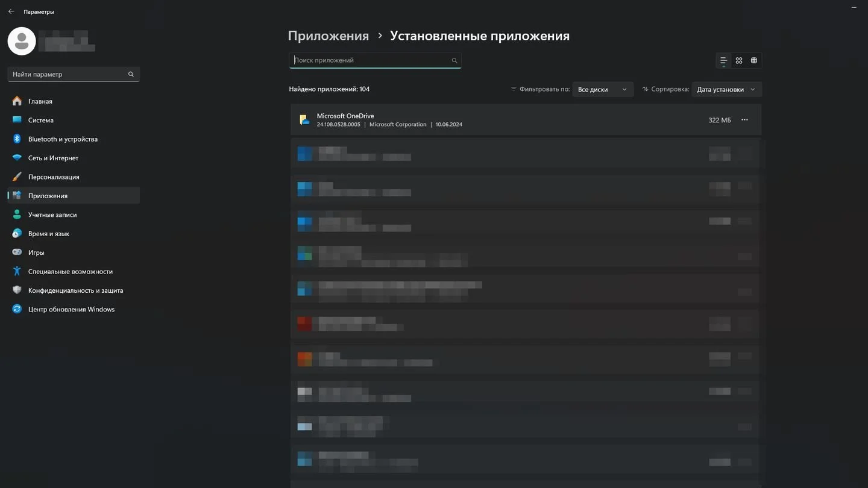
Task: Open Центр обновления Windows
Action: (x=74, y=309)
